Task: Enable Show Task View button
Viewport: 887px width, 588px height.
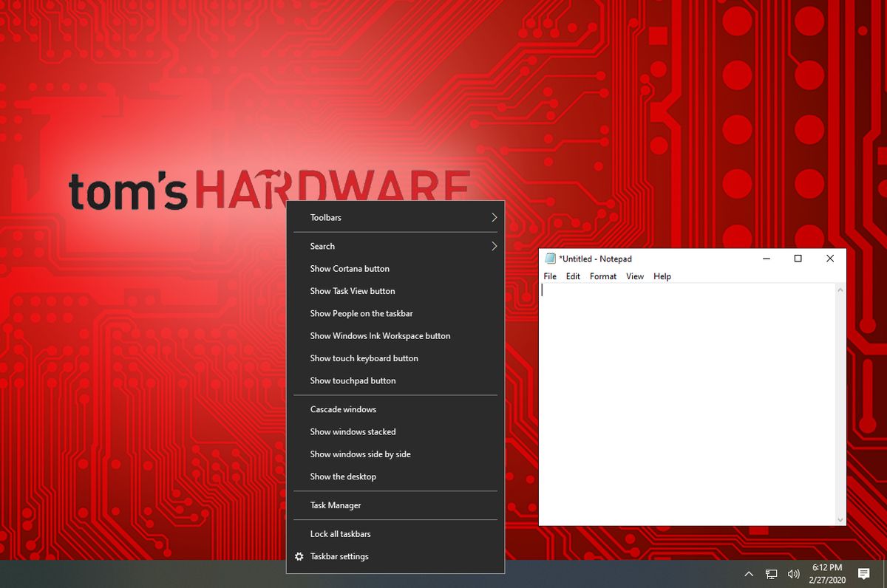Action: click(x=353, y=290)
